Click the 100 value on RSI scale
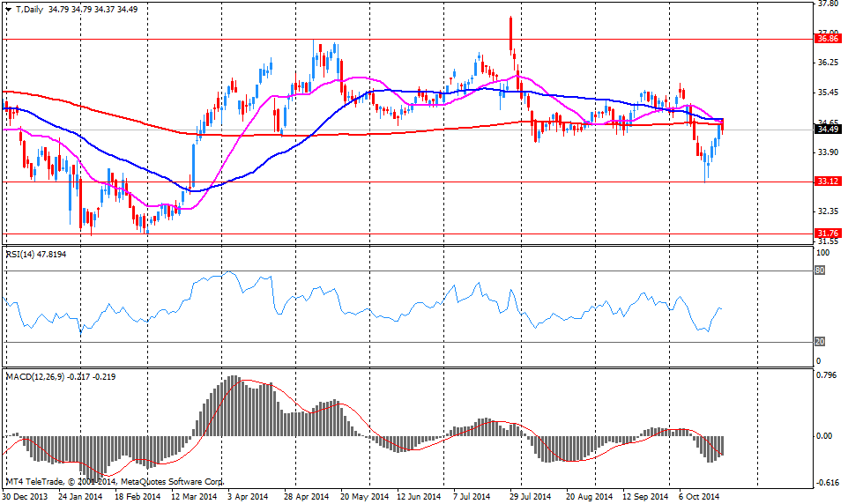The image size is (848, 504). pyautogui.click(x=822, y=253)
